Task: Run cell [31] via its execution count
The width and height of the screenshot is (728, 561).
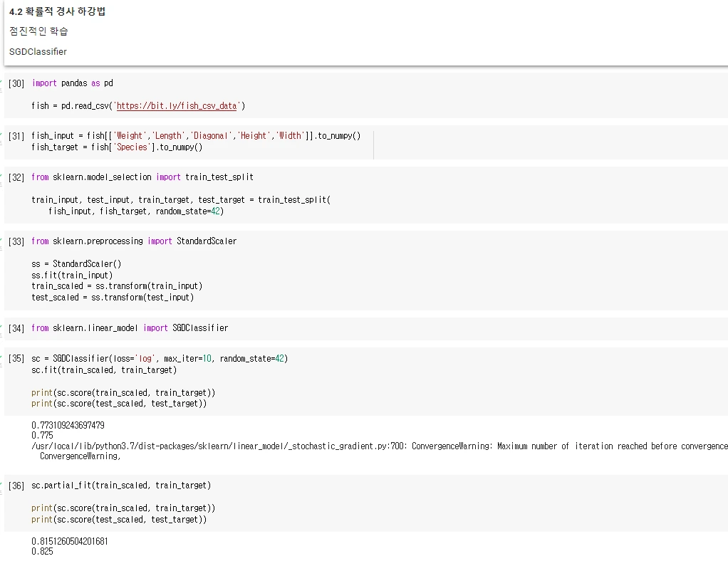Action: pos(16,136)
